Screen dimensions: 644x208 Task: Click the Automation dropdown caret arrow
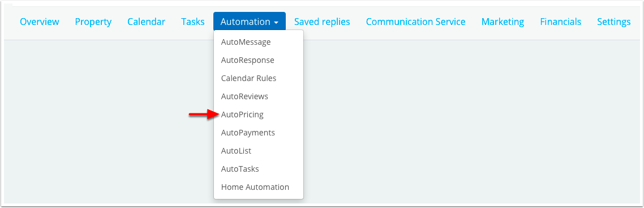276,23
